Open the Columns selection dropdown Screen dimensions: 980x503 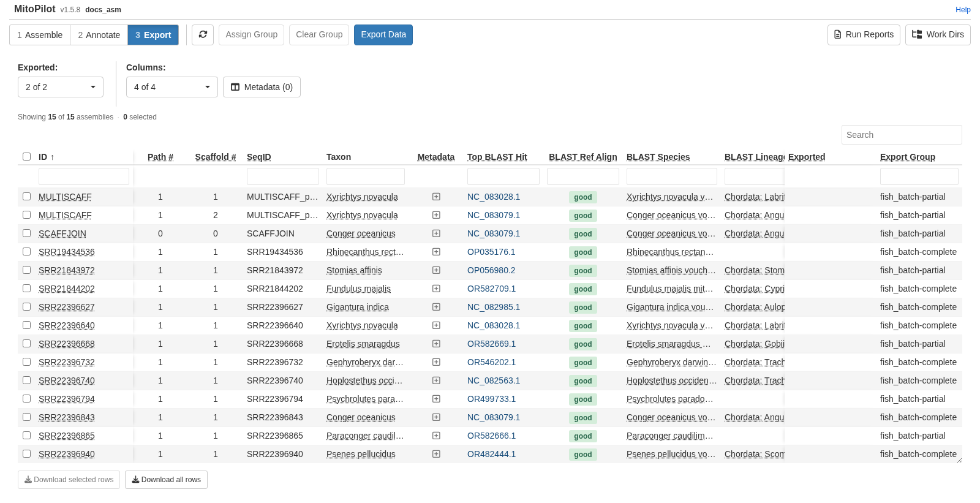(172, 87)
